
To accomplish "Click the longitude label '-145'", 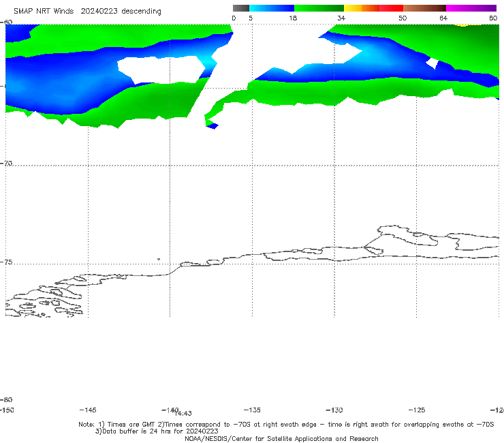I will coord(88,410).
